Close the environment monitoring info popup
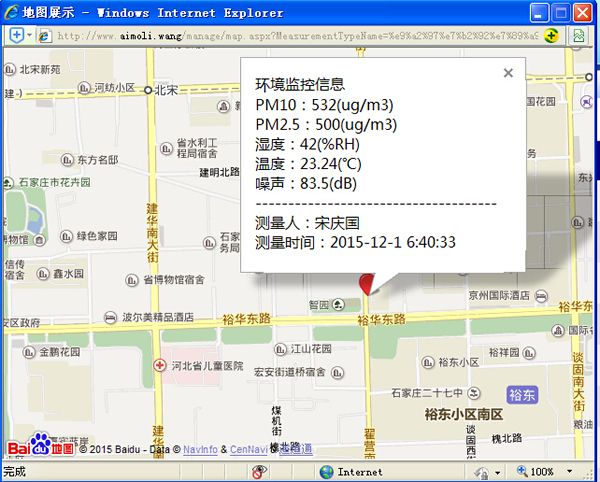Image resolution: width=600 pixels, height=482 pixels. [508, 73]
